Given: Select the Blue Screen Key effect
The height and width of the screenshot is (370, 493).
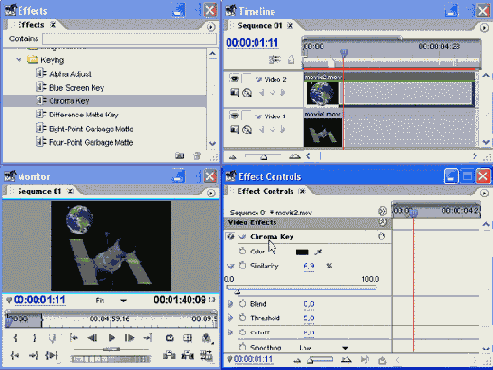Looking at the screenshot, I should click(x=76, y=88).
